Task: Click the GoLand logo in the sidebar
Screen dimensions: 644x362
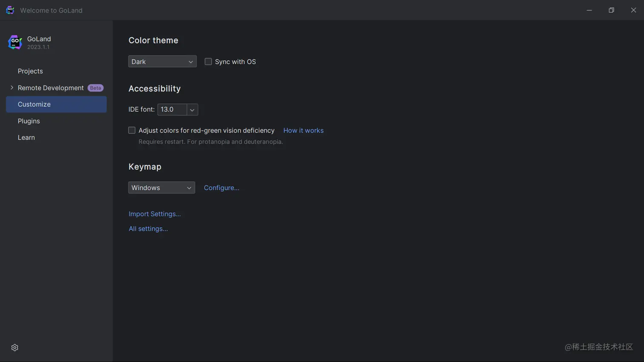Action: [15, 43]
